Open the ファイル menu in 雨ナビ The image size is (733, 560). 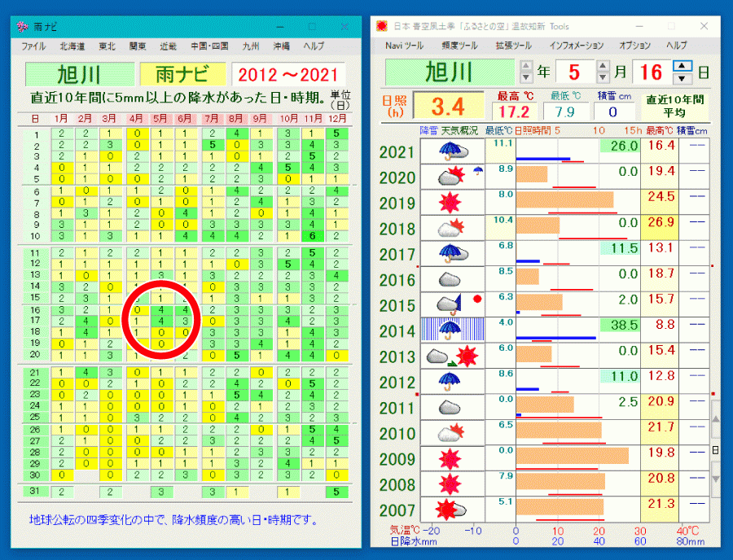(33, 46)
